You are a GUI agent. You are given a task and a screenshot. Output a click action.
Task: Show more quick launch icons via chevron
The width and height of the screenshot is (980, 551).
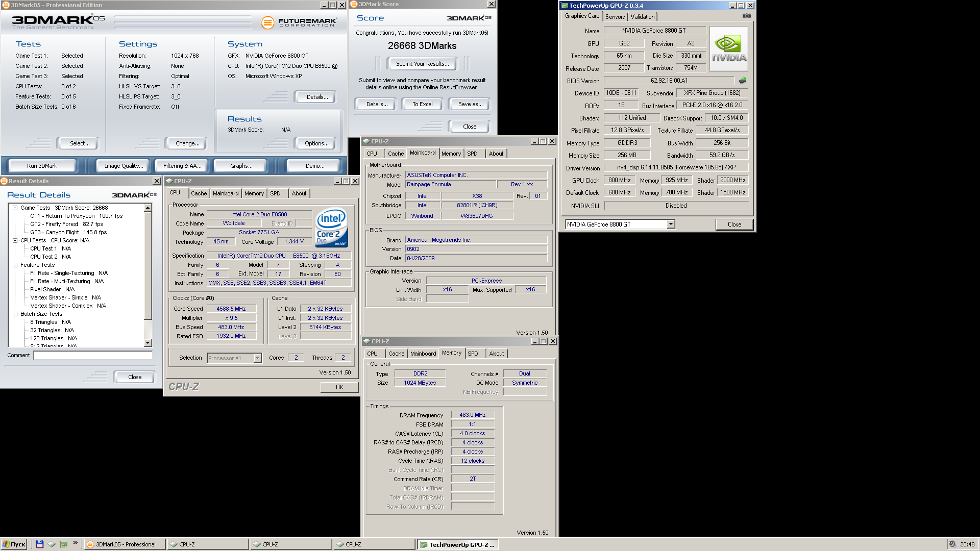pyautogui.click(x=76, y=543)
